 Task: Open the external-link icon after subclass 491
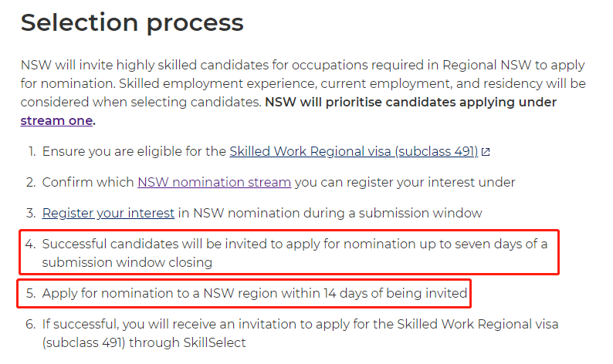pyautogui.click(x=486, y=152)
